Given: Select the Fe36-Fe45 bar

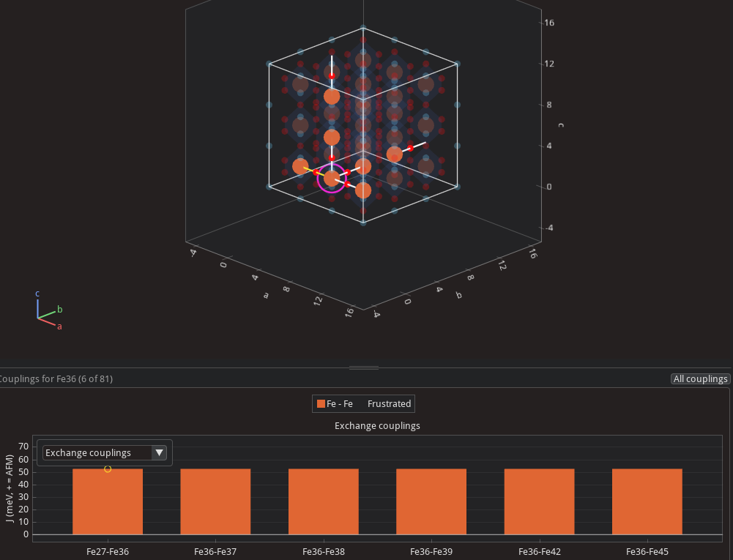Looking at the screenshot, I should [647, 501].
